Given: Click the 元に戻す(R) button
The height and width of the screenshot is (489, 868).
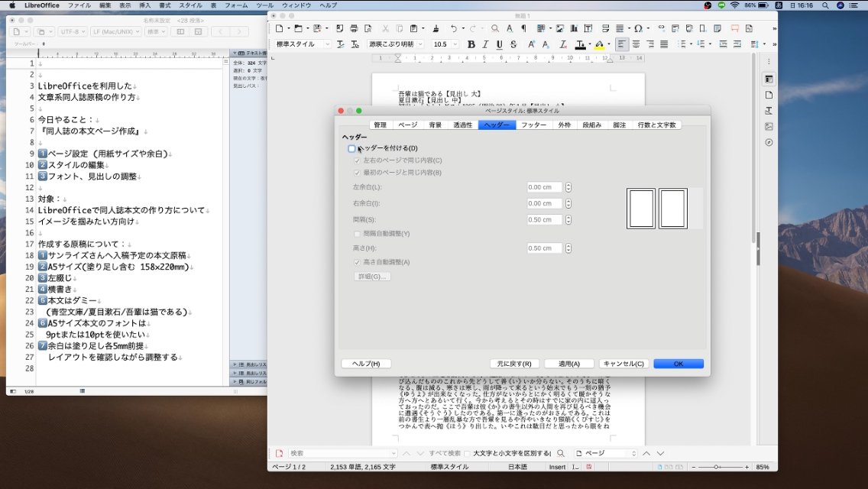Looking at the screenshot, I should [x=513, y=364].
